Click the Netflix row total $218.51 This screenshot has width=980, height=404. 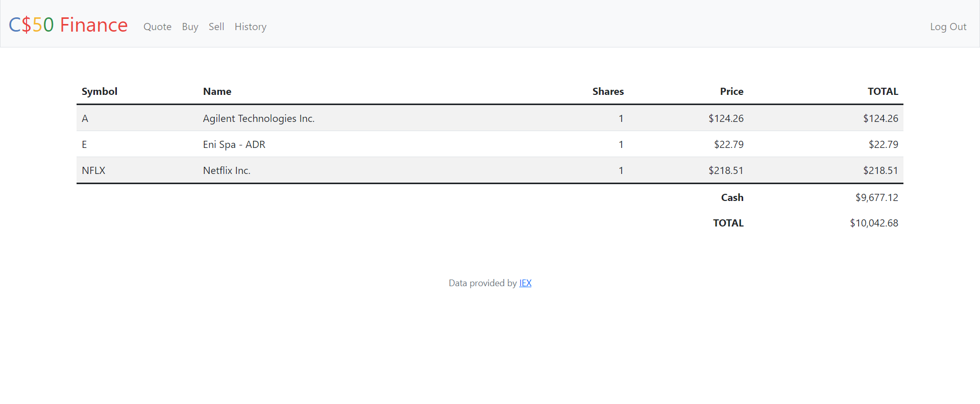pyautogui.click(x=880, y=170)
